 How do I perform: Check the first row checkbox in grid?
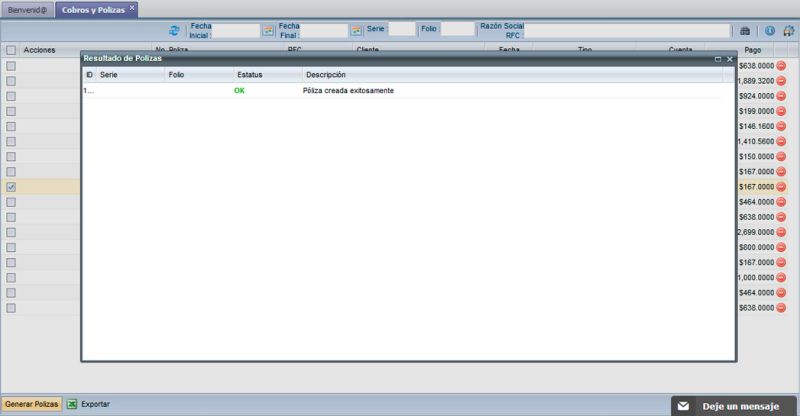pyautogui.click(x=10, y=66)
